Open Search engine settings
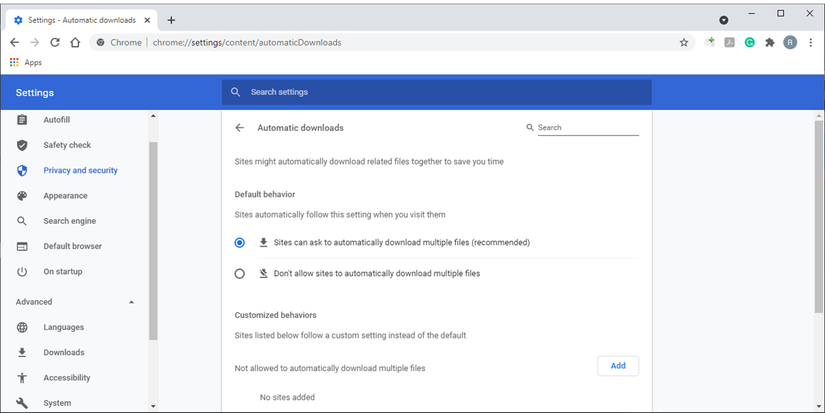 point(69,221)
